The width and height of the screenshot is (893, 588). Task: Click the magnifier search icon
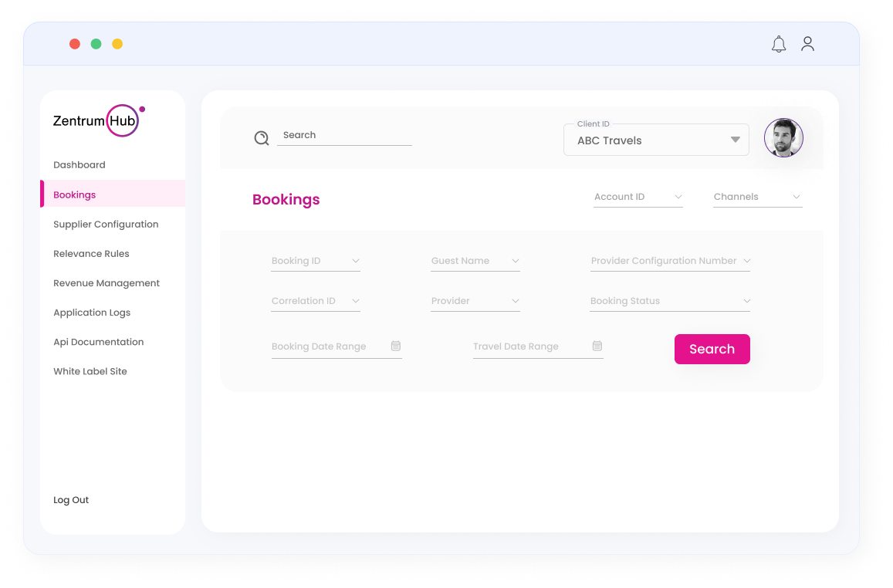click(x=262, y=138)
